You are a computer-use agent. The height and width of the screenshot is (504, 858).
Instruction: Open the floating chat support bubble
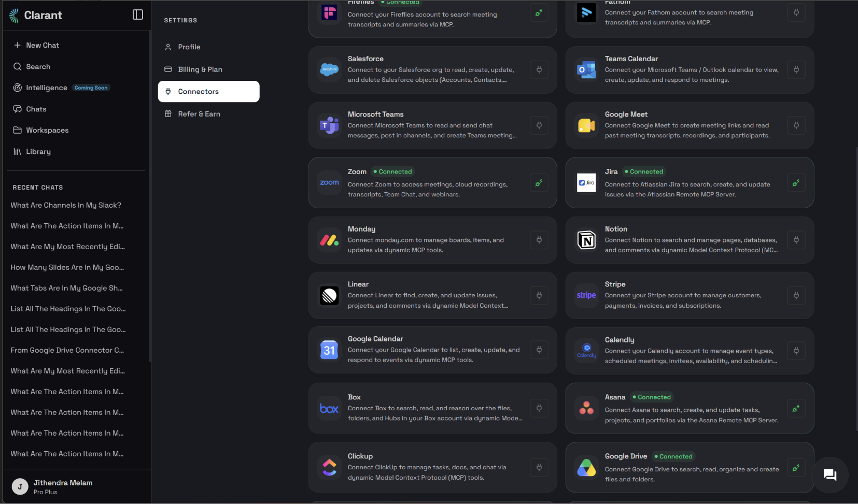(x=830, y=474)
